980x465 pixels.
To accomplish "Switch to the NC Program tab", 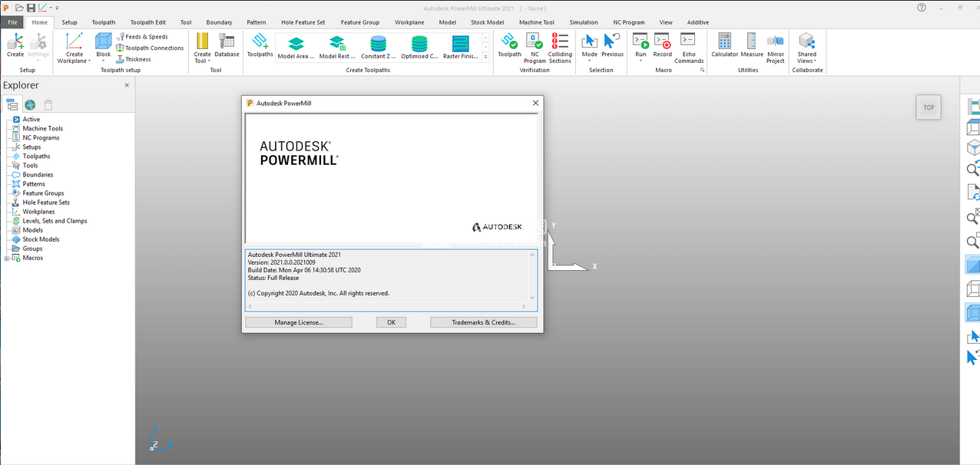I will [x=629, y=22].
